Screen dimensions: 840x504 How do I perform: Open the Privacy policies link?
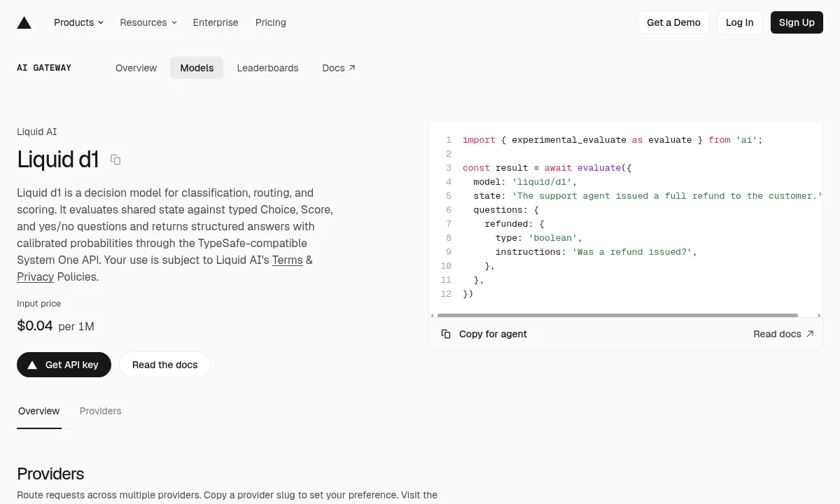pos(36,276)
